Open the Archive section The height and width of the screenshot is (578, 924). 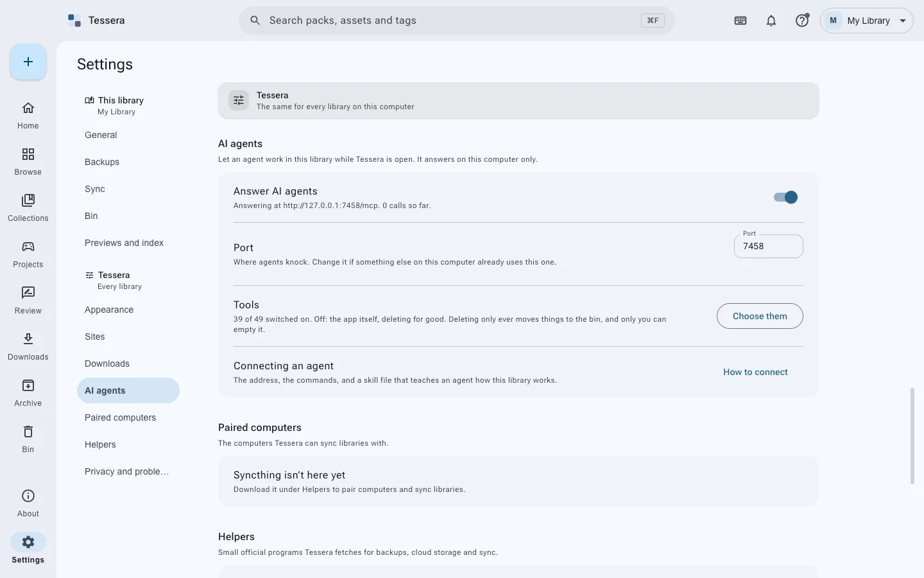pyautogui.click(x=28, y=393)
